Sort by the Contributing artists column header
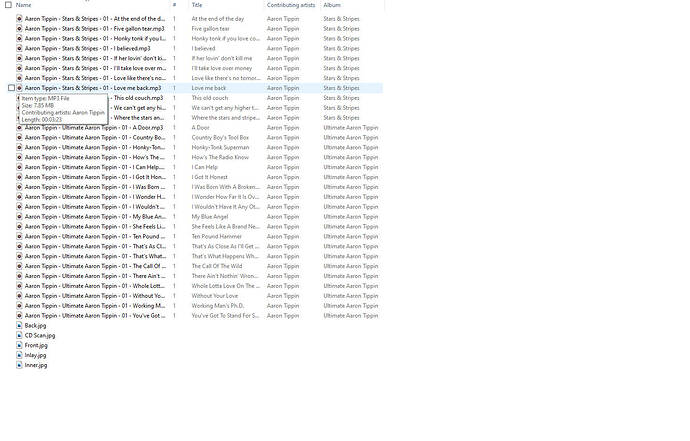 tap(291, 5)
